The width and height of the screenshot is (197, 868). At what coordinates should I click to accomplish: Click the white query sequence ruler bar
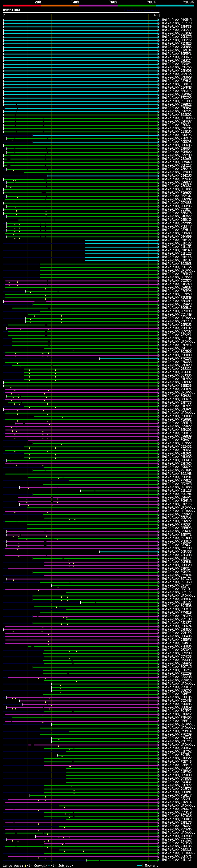[81, 13]
